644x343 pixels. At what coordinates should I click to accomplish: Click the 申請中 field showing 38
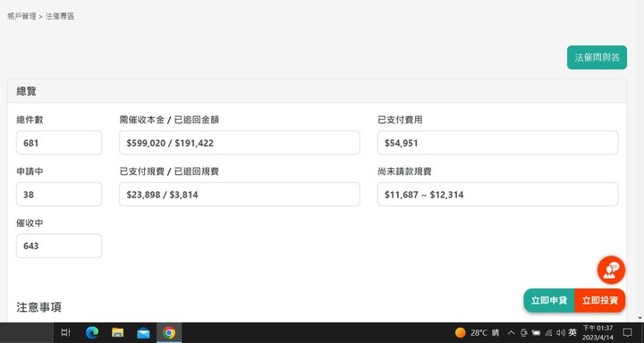59,195
